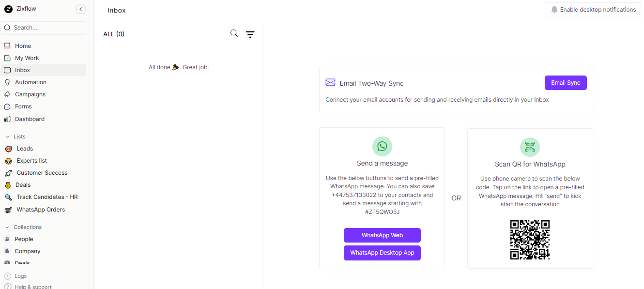Collapse the Lists section

[7, 136]
